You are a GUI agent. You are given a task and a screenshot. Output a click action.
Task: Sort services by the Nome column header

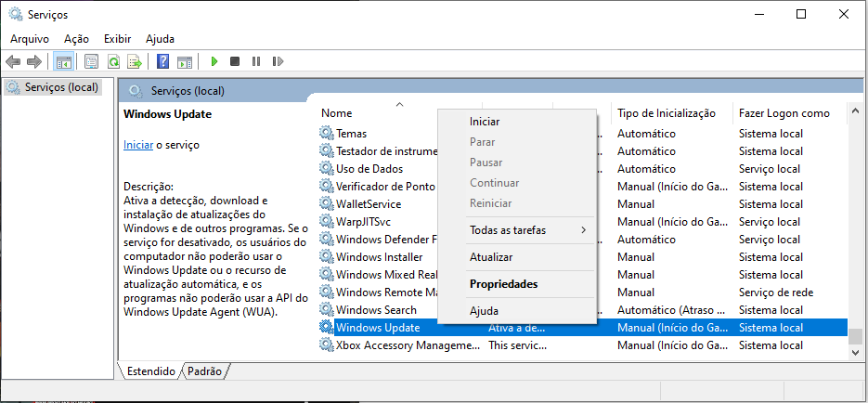(x=337, y=113)
